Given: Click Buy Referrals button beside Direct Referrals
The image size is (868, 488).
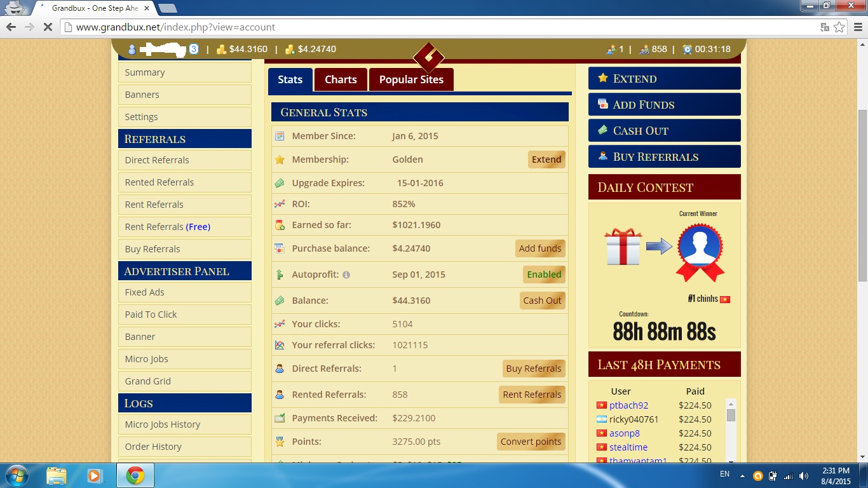Looking at the screenshot, I should pyautogui.click(x=534, y=369).
